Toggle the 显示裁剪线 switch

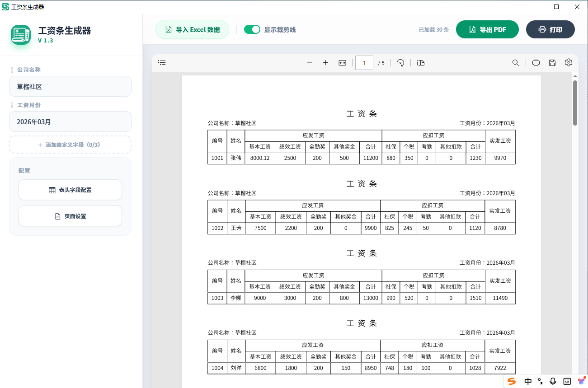tap(252, 29)
